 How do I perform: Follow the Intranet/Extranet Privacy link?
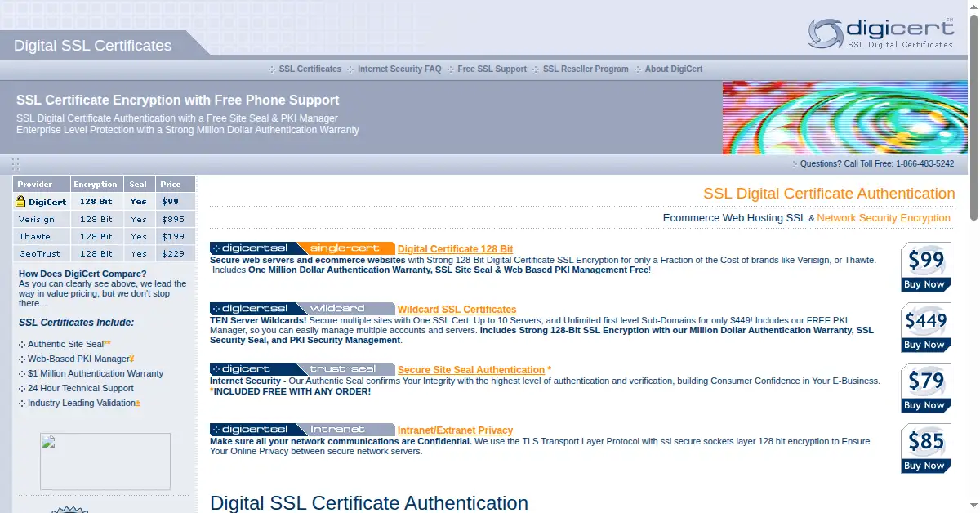pos(456,430)
